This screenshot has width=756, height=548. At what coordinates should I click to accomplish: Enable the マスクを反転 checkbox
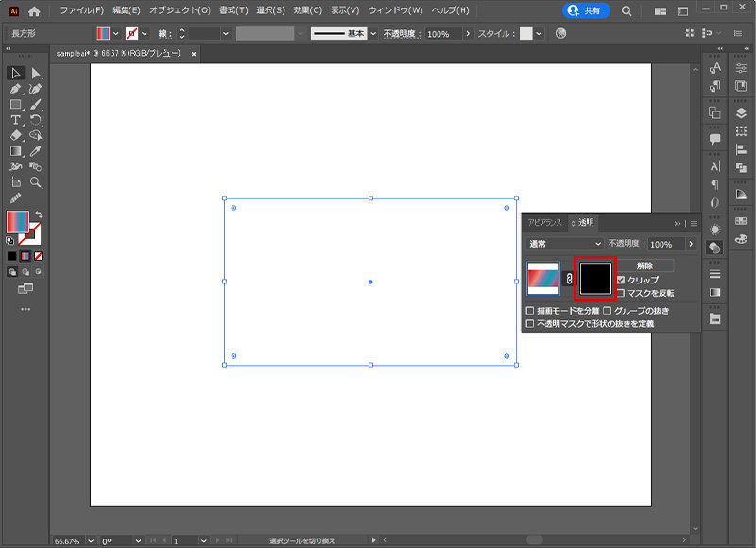(x=621, y=294)
